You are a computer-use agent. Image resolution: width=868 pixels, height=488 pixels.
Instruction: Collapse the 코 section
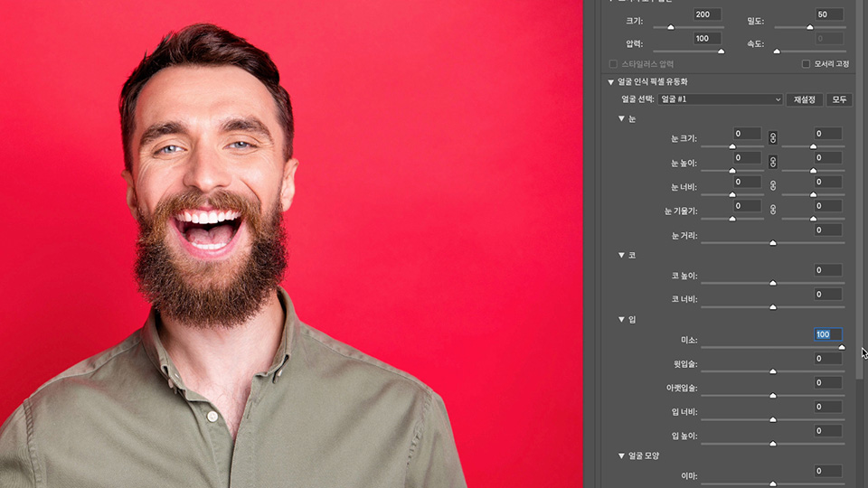point(621,255)
